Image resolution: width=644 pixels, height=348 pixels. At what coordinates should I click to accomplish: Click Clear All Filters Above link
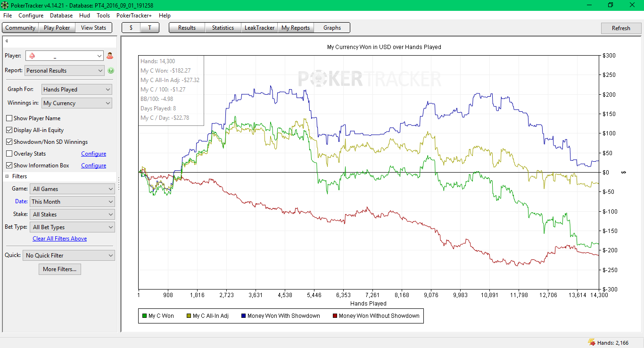(x=60, y=239)
